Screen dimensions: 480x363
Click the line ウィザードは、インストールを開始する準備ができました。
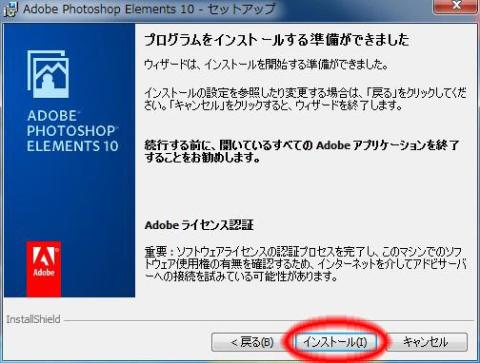(x=266, y=64)
